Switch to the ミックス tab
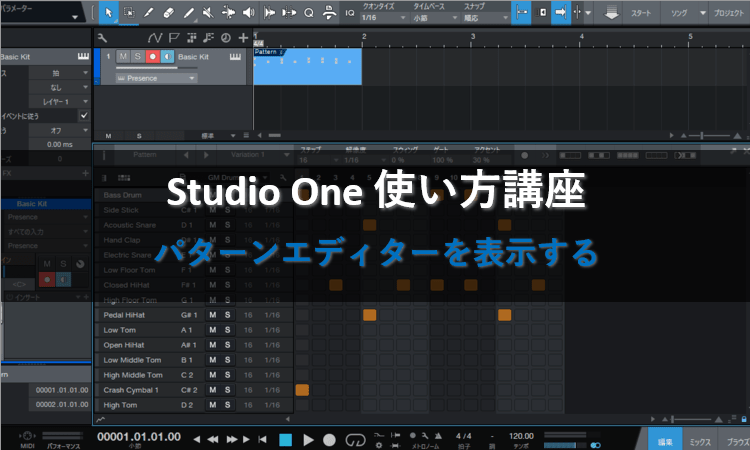This screenshot has height=450, width=750. [700, 440]
